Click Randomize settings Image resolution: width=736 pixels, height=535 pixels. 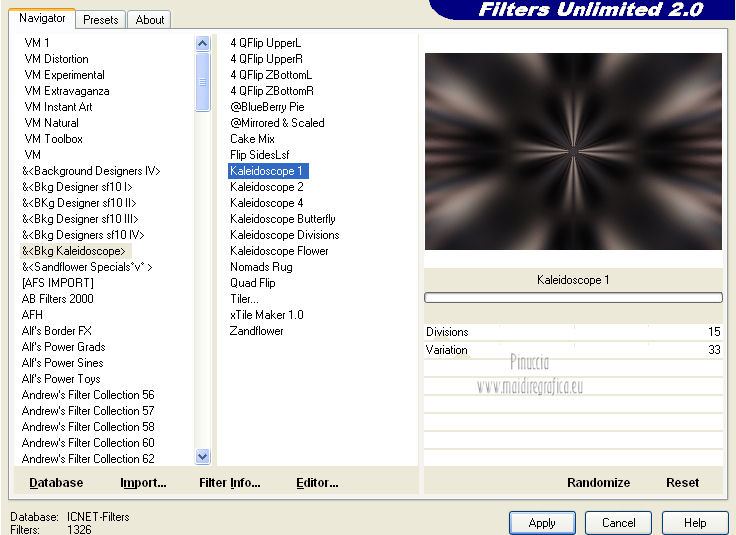pos(598,482)
